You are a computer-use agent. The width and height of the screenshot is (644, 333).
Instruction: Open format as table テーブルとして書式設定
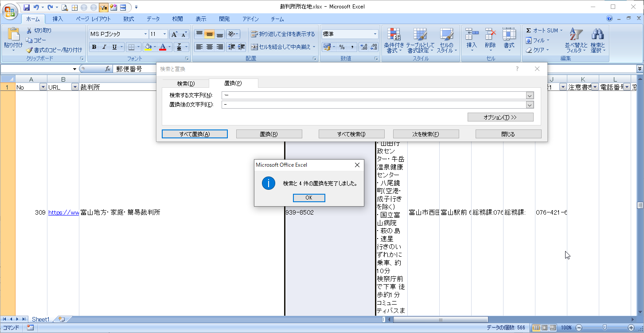[x=420, y=41]
